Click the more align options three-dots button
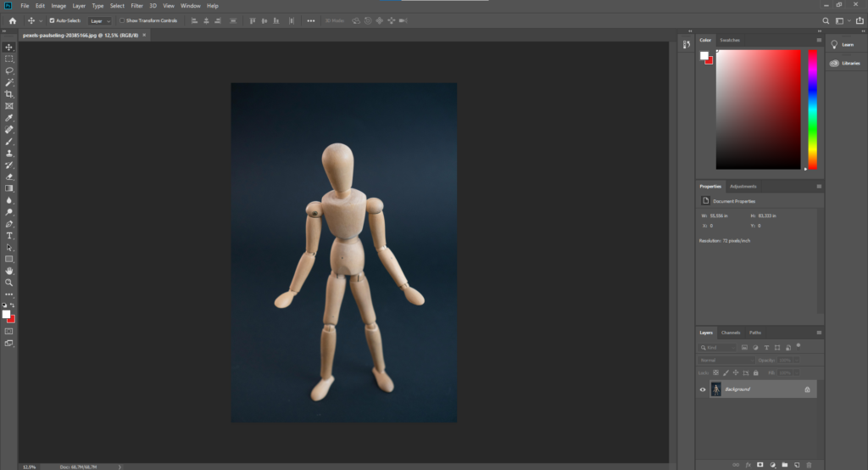 coord(310,20)
